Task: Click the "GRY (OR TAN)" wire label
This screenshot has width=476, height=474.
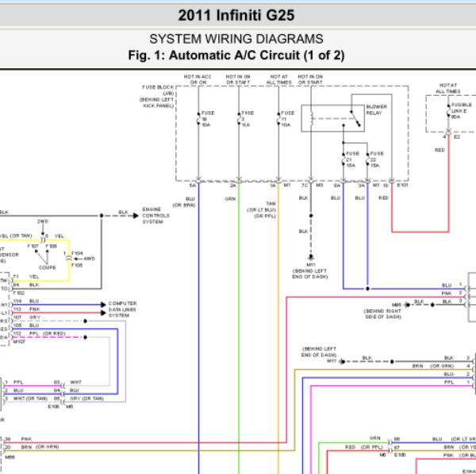Action: click(x=86, y=398)
